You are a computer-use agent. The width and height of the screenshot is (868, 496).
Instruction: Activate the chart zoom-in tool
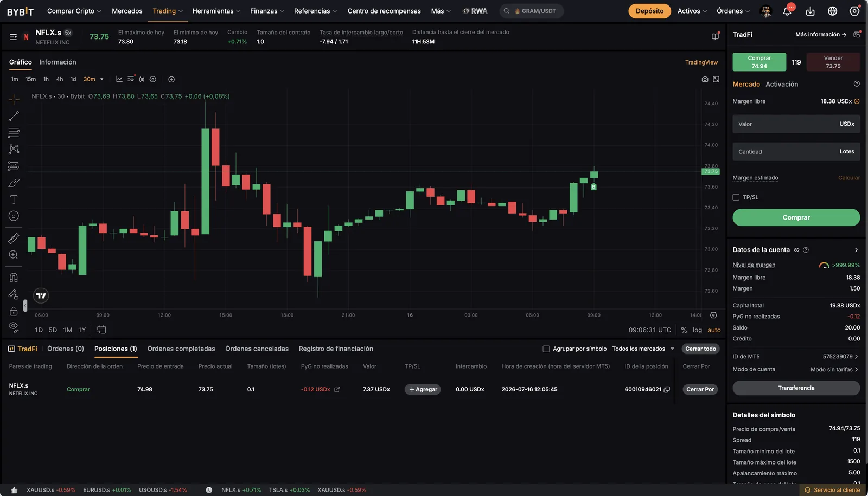[14, 255]
